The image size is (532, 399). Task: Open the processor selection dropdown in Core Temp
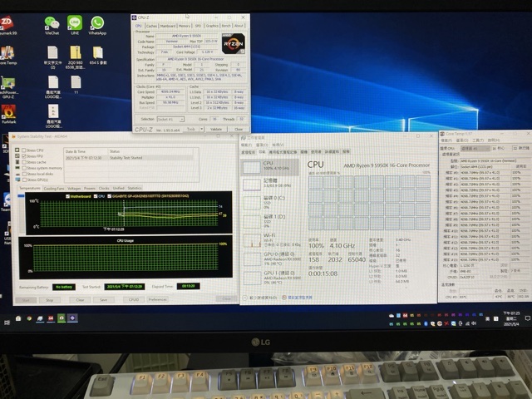(x=475, y=148)
